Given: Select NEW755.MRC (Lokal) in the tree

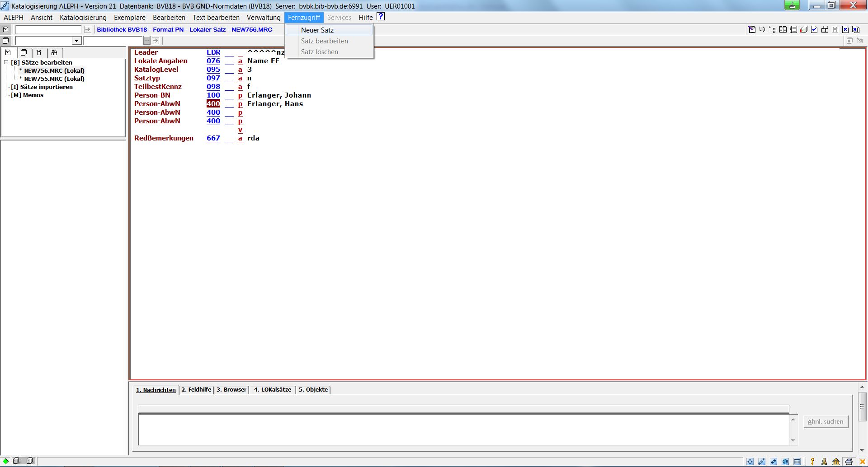Looking at the screenshot, I should pos(54,79).
